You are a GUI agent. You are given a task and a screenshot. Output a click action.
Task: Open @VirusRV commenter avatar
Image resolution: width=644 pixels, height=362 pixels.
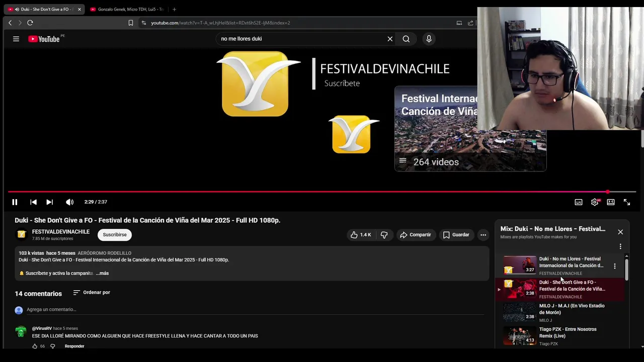coord(21,332)
